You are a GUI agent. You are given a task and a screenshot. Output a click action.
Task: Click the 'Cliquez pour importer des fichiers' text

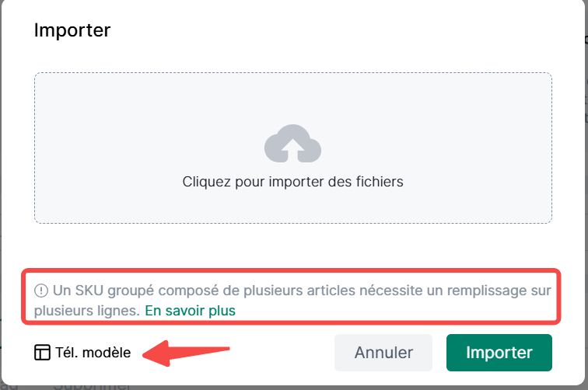click(292, 182)
